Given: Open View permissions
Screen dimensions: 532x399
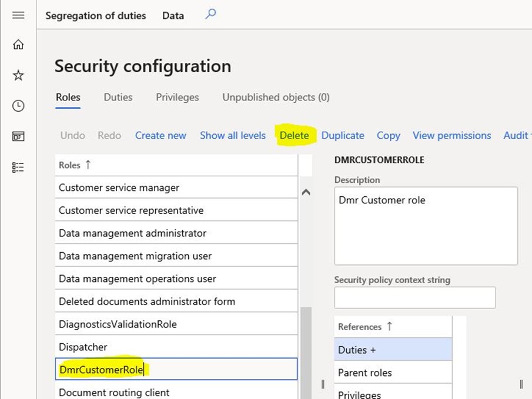Looking at the screenshot, I should coord(452,135).
